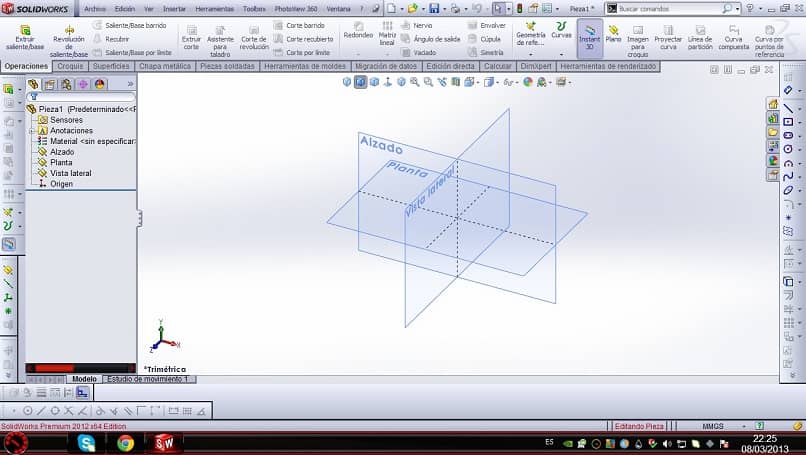Click the Zoom to fit magnifier icon
This screenshot has width=806, height=455.
[x=414, y=82]
